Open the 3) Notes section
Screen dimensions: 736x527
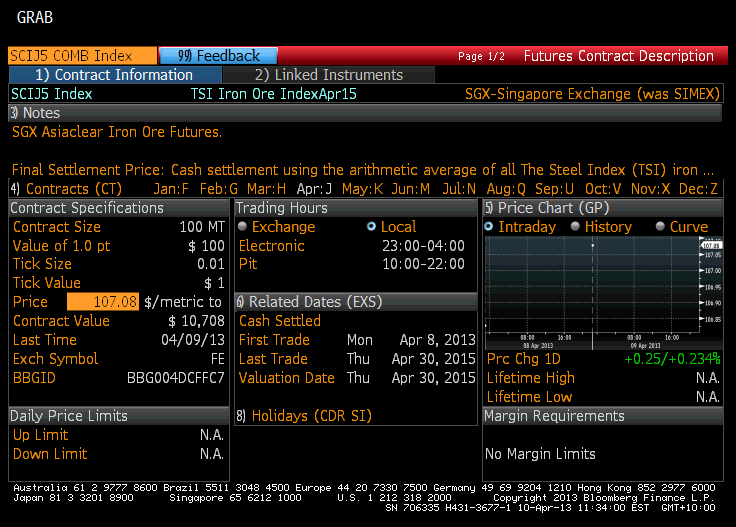pyautogui.click(x=365, y=113)
